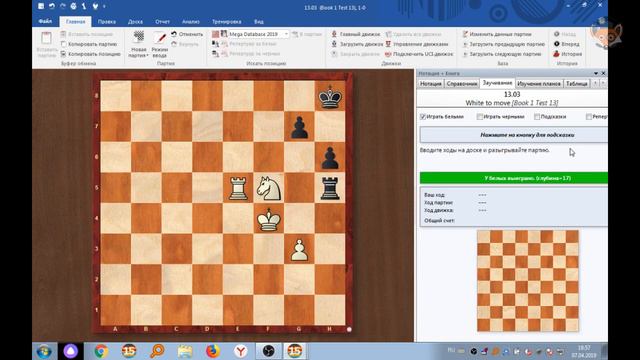
Task: Open the quick access toolbar dropdown arrow
Action: point(104,6)
